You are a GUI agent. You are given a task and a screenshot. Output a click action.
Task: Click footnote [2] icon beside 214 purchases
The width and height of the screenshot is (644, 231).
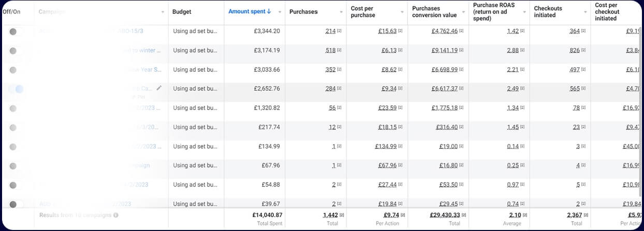[340, 32]
